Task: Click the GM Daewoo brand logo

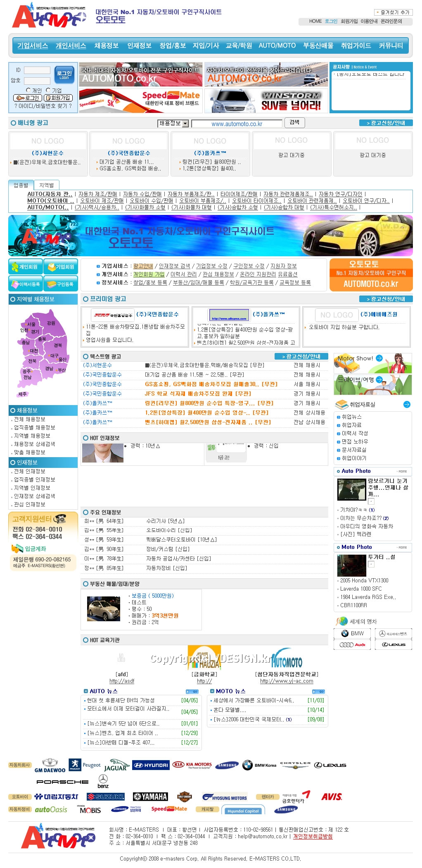Action: click(x=50, y=765)
